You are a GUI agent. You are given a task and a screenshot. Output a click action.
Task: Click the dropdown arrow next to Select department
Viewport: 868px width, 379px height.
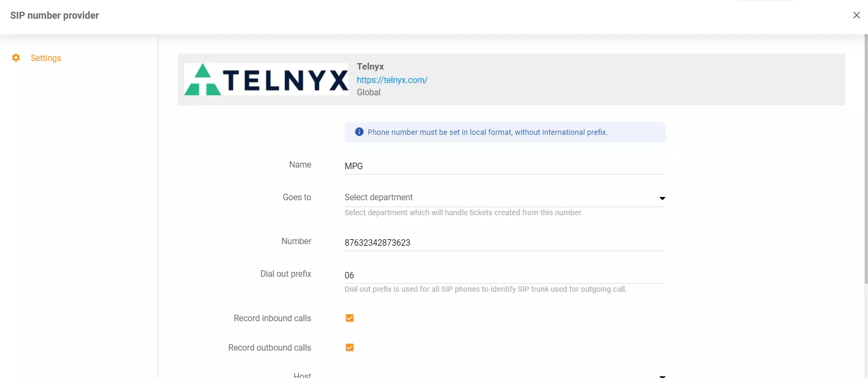(662, 198)
